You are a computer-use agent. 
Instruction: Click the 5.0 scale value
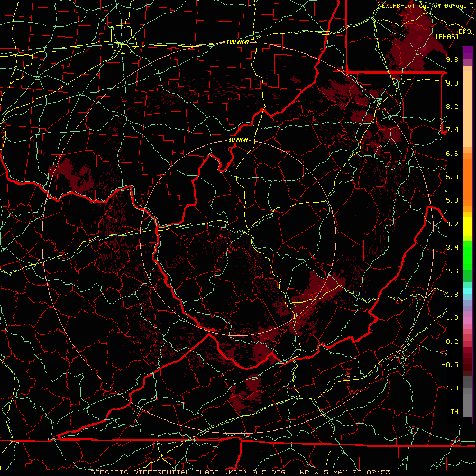click(x=452, y=200)
